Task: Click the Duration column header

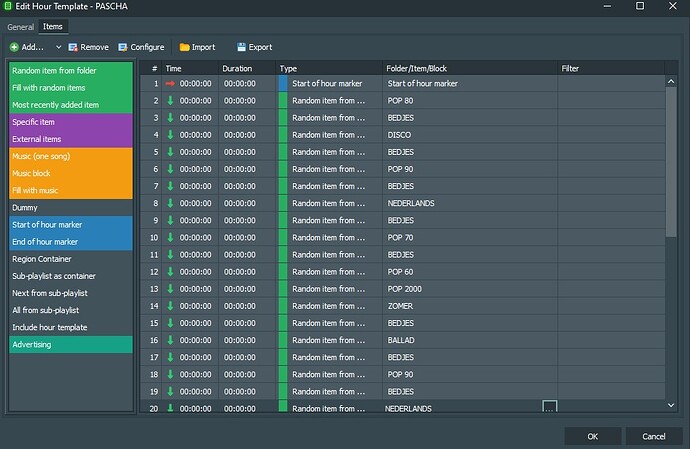Action: [247, 68]
